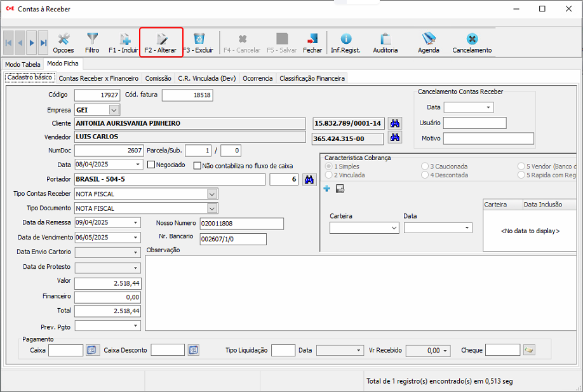Open the Filtro funnel tool
Image resolution: width=583 pixels, height=392 pixels.
pyautogui.click(x=92, y=39)
